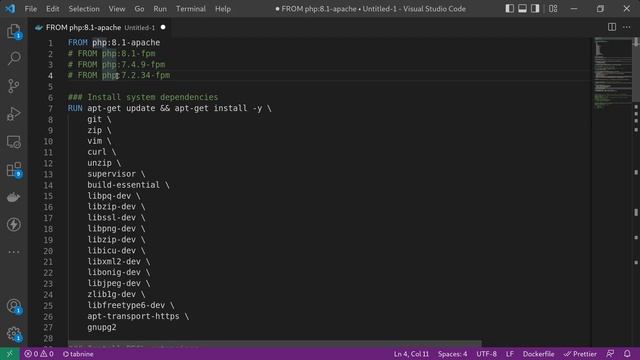The image size is (640, 360).
Task: Change end of line sequence LF
Action: click(x=509, y=354)
